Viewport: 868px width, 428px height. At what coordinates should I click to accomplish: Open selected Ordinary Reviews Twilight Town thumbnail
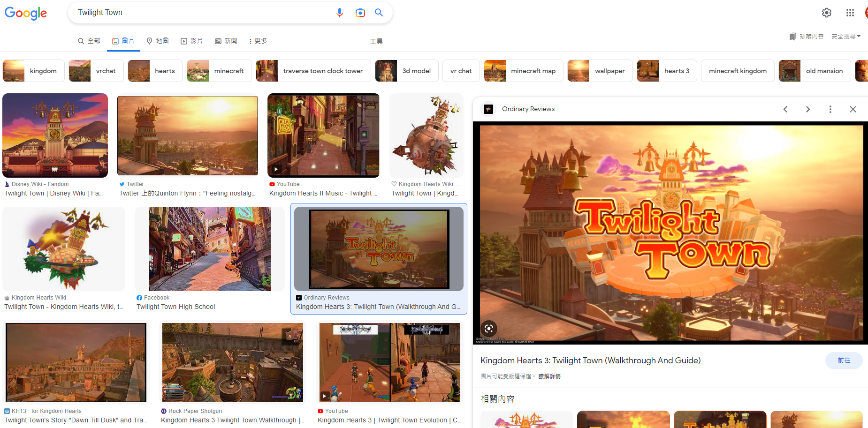(x=379, y=249)
